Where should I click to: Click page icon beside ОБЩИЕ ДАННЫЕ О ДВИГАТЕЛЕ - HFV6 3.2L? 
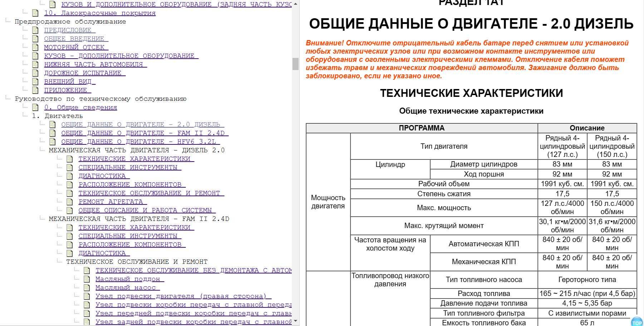[52, 142]
